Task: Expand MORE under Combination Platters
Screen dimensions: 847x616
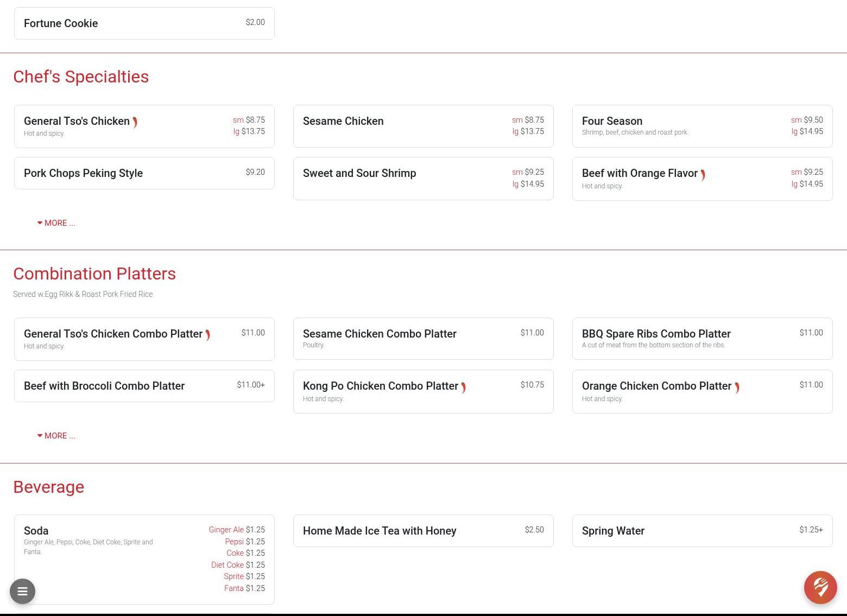Action: click(x=56, y=436)
